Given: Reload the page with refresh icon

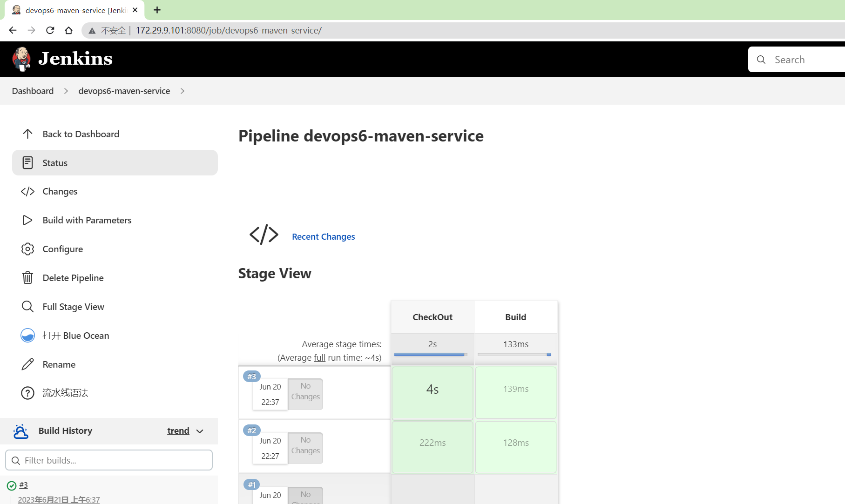Looking at the screenshot, I should click(50, 30).
